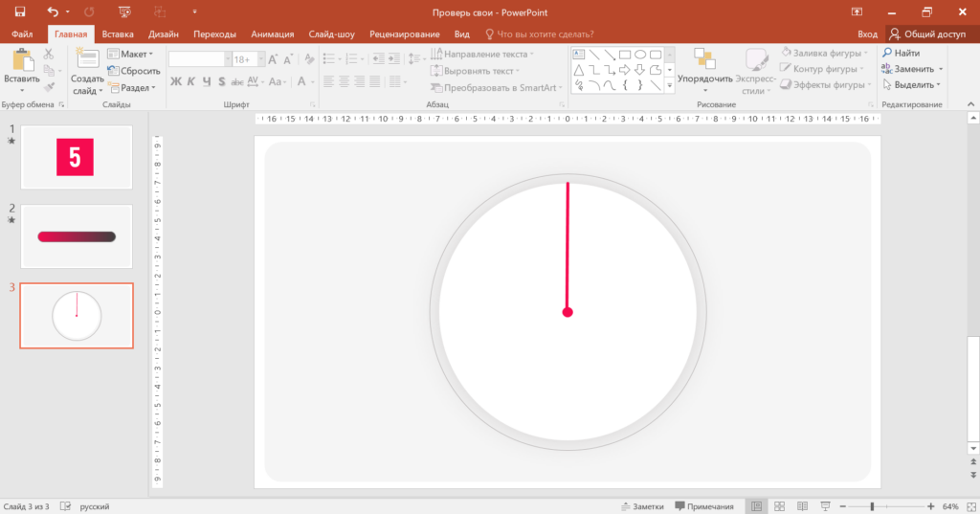
Task: Open reading view from status bar
Action: [x=800, y=505]
